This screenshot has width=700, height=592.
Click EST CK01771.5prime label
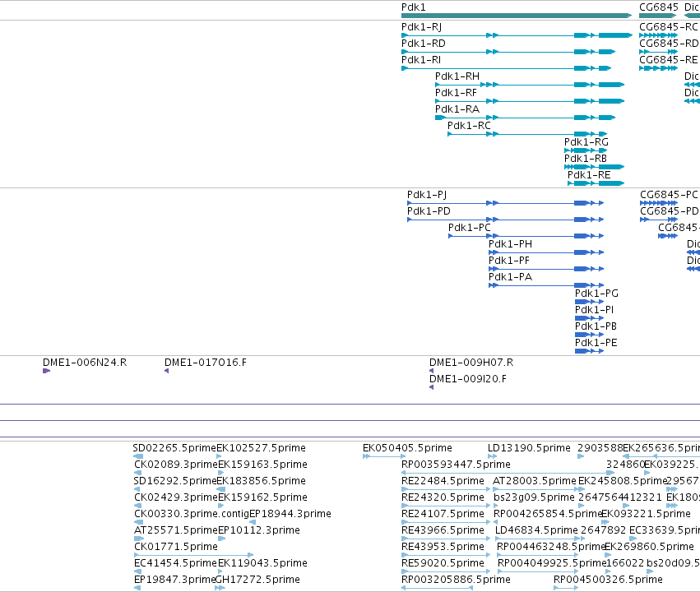coord(176,547)
